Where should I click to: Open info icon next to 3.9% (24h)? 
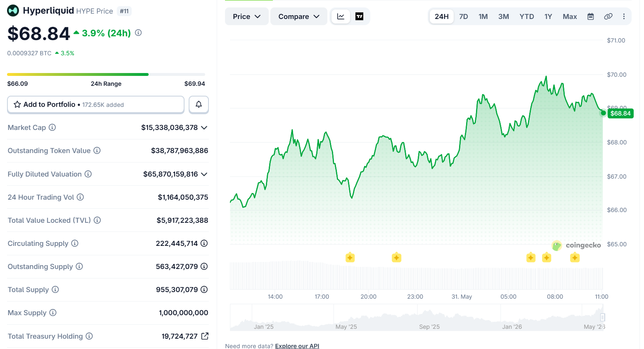click(138, 33)
